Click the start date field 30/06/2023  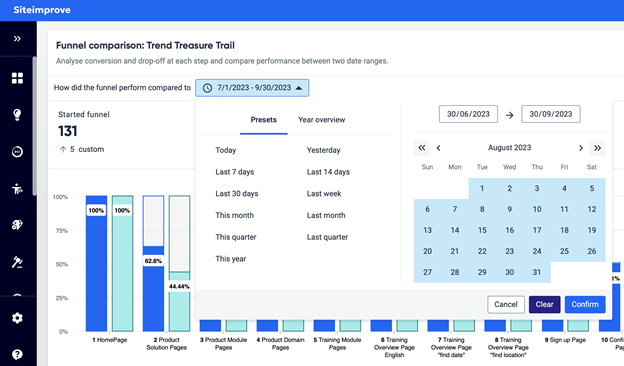pyautogui.click(x=468, y=114)
